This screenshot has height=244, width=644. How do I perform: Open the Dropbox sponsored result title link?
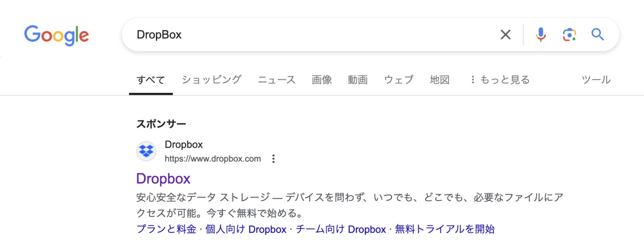pyautogui.click(x=163, y=178)
